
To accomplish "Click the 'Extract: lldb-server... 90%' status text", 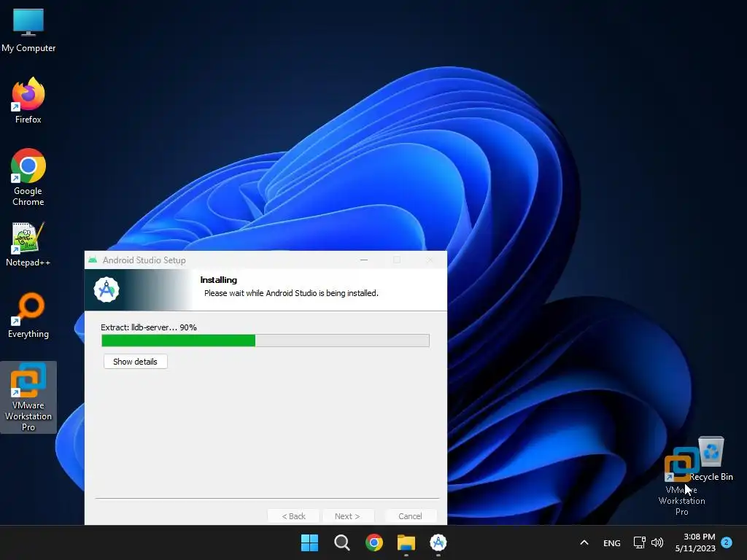I will [149, 327].
